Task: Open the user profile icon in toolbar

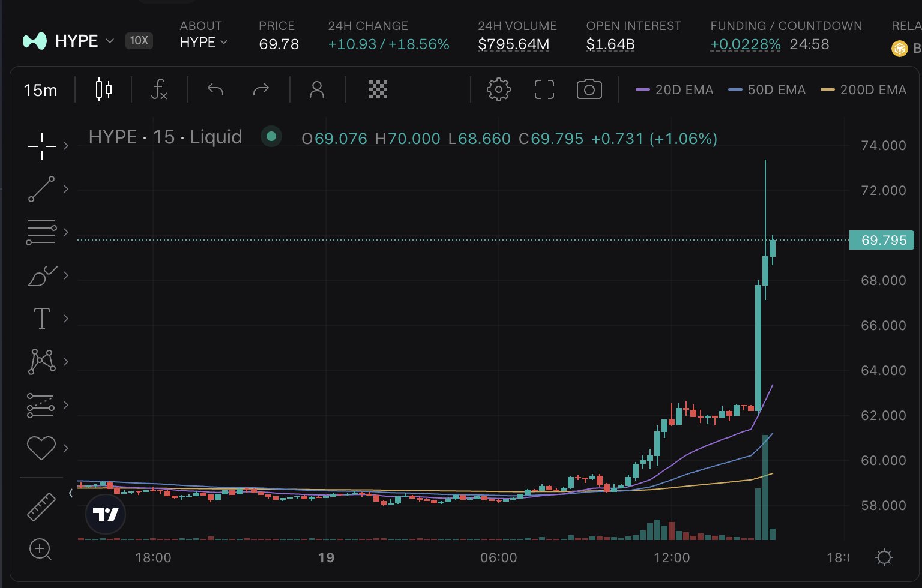Action: coord(317,90)
